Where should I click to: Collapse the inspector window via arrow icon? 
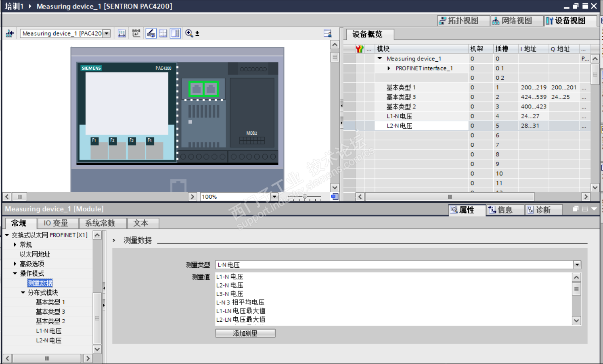[594, 209]
